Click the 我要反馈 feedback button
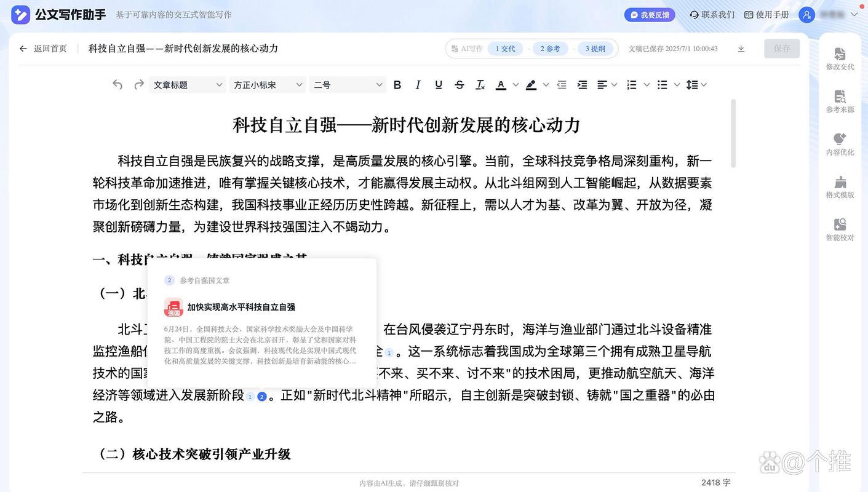 coord(650,14)
